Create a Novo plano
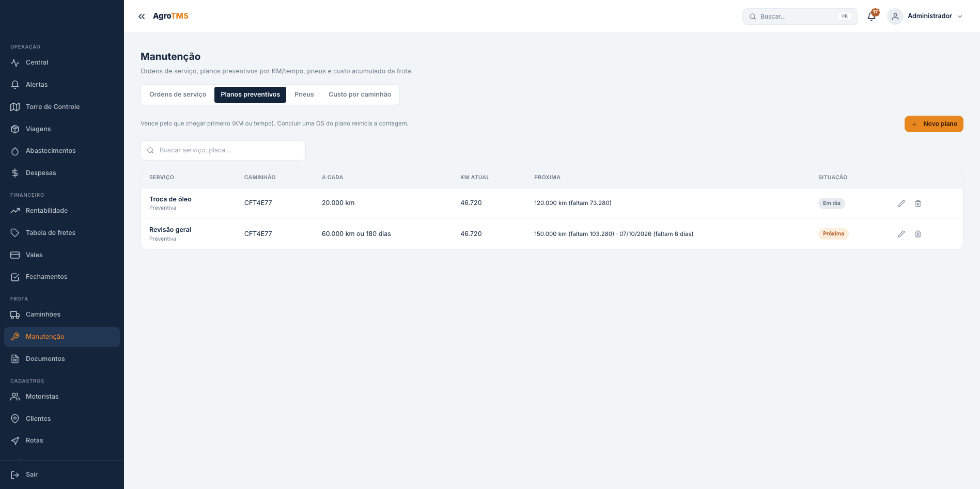The height and width of the screenshot is (489, 980). [x=934, y=124]
